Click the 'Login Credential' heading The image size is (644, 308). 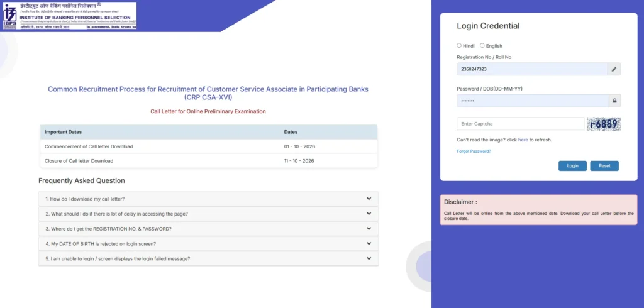coord(488,26)
